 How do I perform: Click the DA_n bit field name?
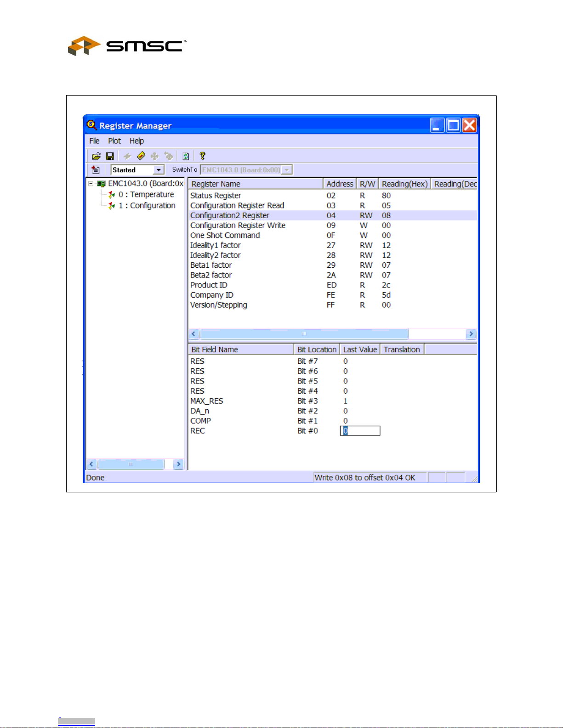tap(200, 411)
